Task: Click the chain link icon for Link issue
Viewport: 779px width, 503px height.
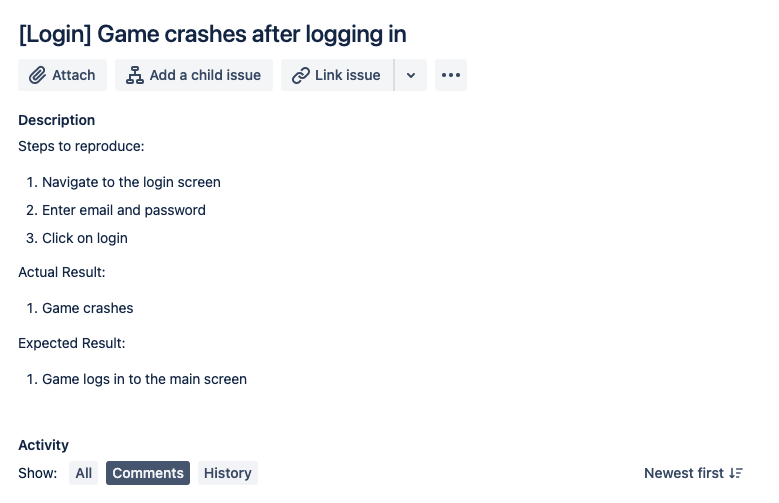Action: tap(300, 75)
